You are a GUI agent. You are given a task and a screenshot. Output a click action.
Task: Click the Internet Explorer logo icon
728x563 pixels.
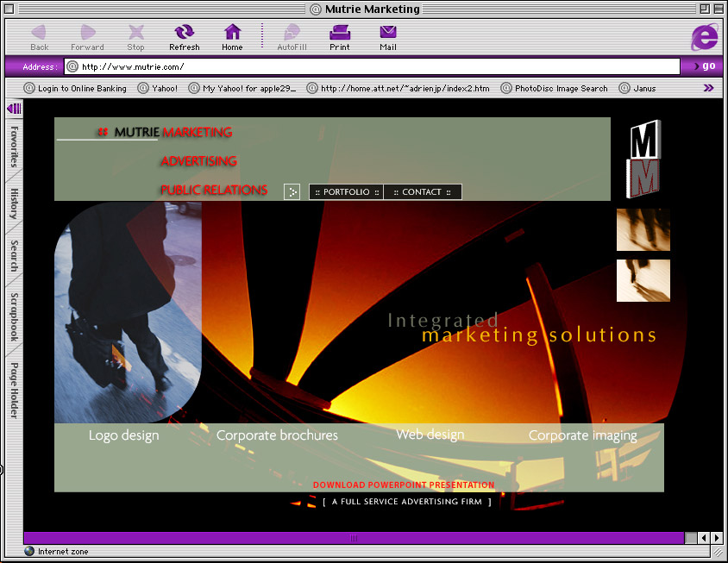coord(704,37)
